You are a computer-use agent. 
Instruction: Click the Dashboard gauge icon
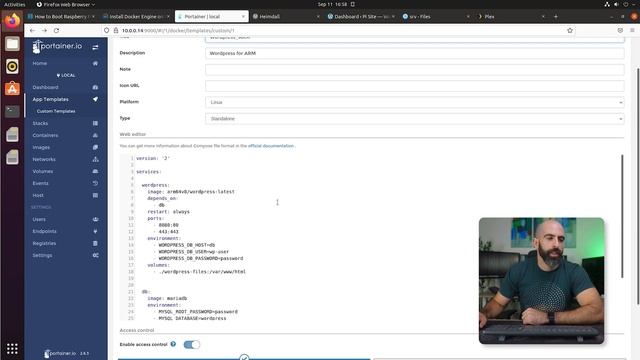click(95, 87)
